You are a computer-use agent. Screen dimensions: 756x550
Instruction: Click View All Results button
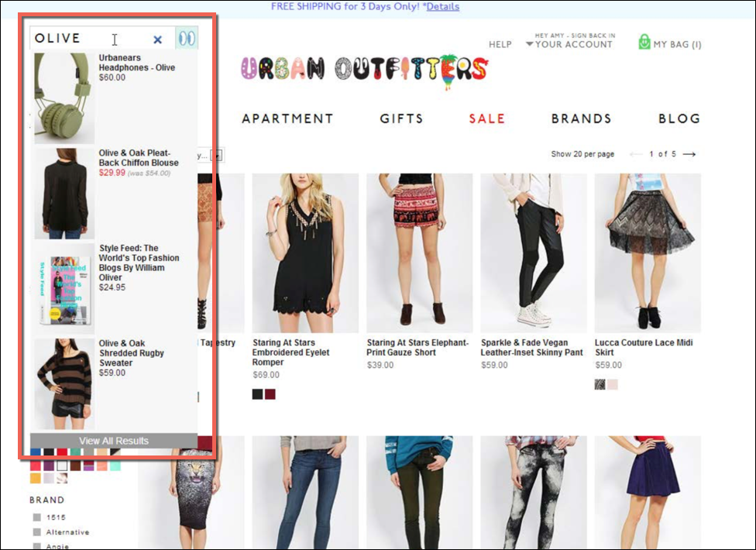click(x=114, y=441)
